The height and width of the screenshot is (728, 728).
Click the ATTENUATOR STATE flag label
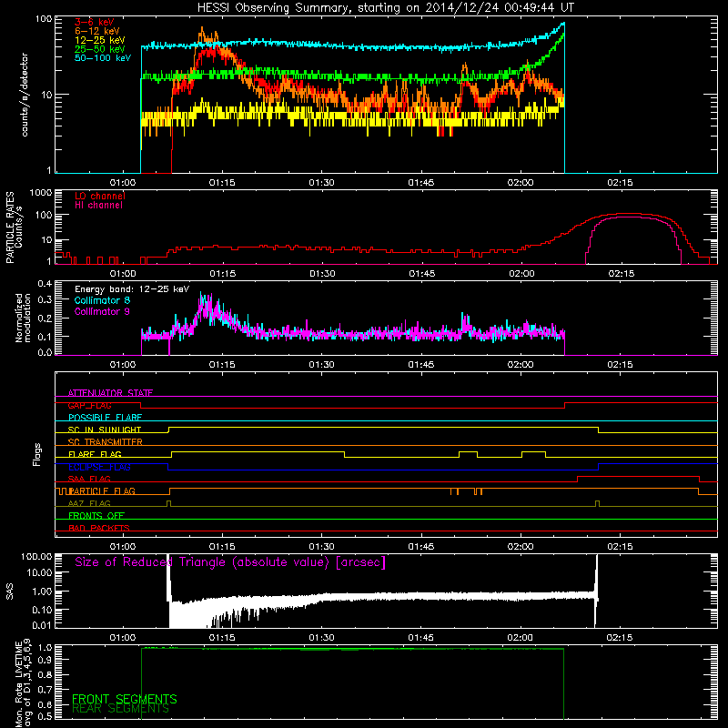pyautogui.click(x=110, y=393)
